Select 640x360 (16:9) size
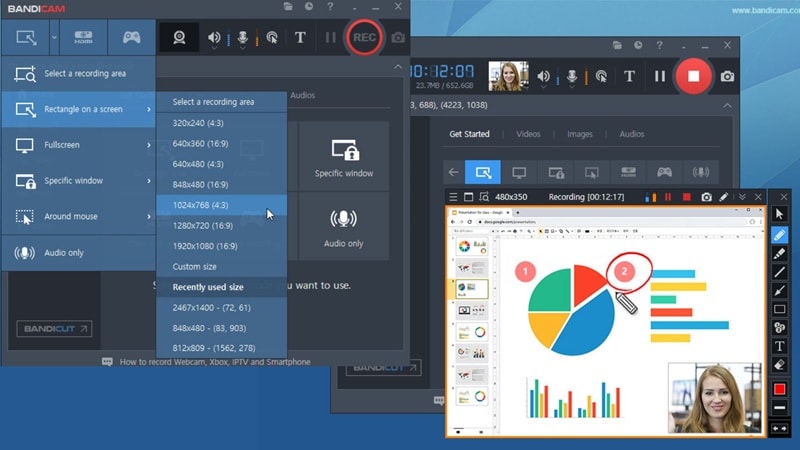800x450 pixels. [x=221, y=143]
